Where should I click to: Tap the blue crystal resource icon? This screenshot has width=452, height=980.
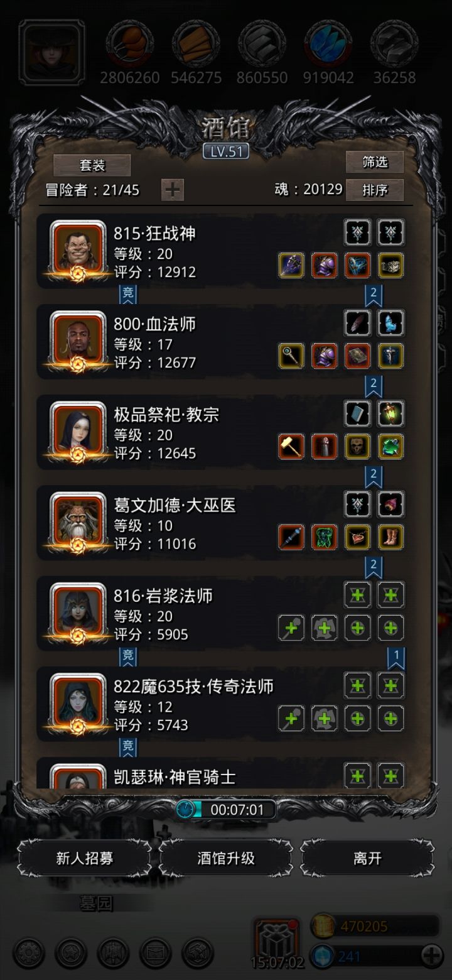click(x=328, y=43)
